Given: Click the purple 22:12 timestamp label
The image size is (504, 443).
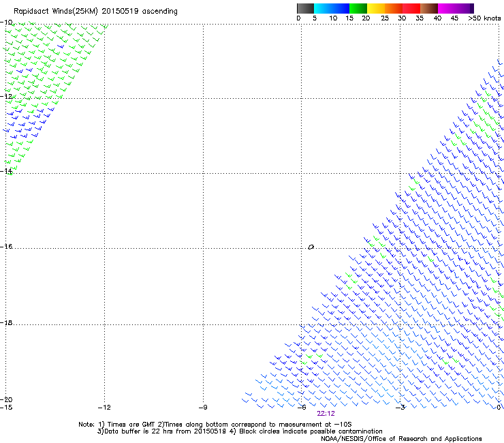Looking at the screenshot, I should (326, 414).
